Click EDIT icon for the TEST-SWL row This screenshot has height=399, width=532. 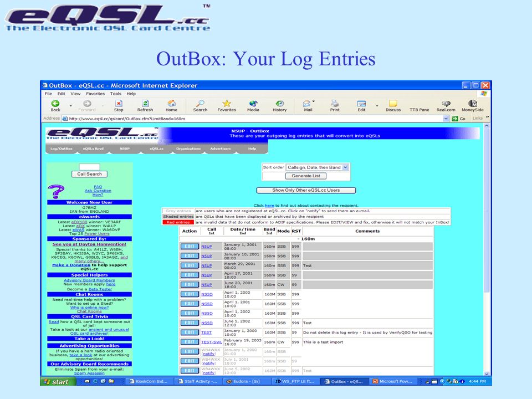[x=190, y=342]
